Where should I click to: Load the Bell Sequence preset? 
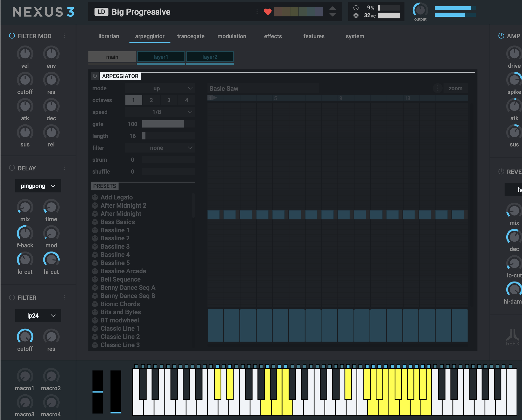120,279
